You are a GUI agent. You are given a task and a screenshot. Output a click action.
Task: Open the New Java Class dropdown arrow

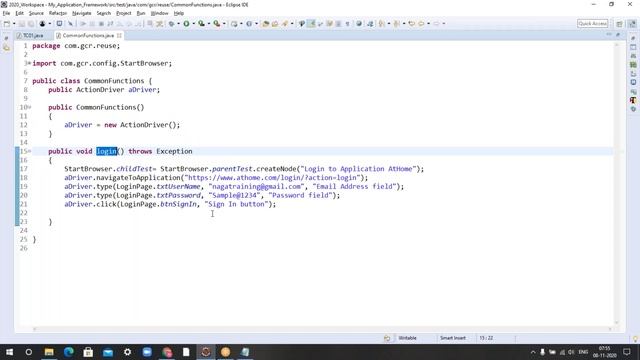(256, 24)
